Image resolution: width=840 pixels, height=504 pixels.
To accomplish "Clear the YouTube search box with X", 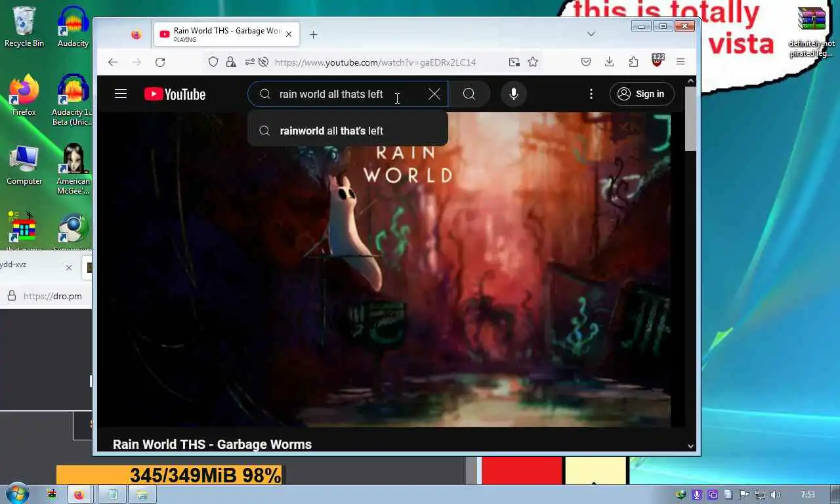I will coord(434,94).
